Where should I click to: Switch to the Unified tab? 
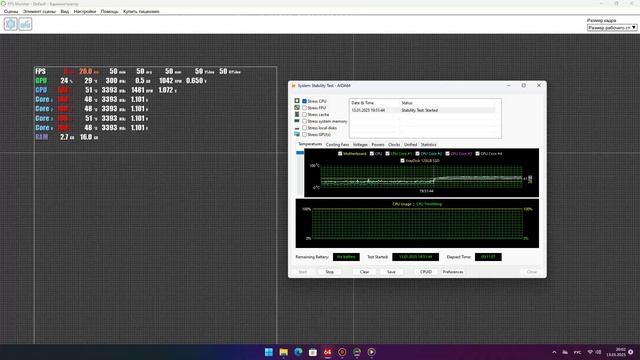coord(410,144)
